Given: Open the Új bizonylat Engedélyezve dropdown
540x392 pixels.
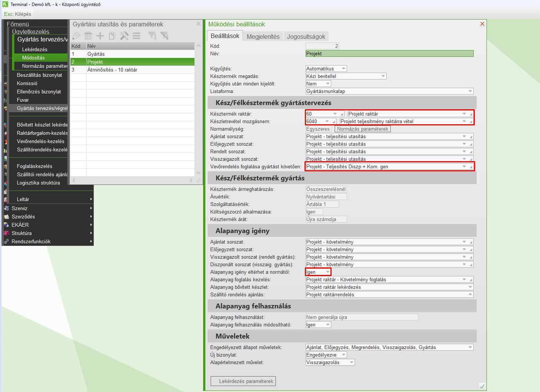Looking at the screenshot, I should [x=343, y=355].
